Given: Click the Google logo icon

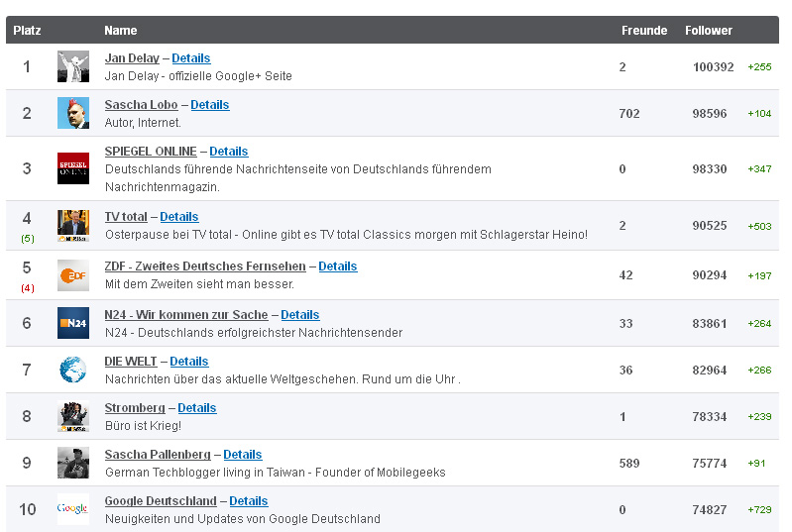Looking at the screenshot, I should (73, 509).
